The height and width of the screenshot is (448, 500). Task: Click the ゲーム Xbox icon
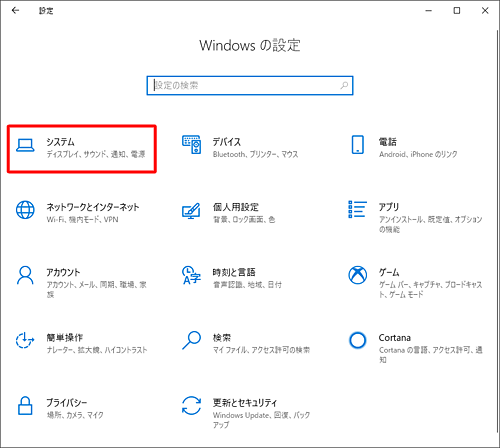coord(358,275)
